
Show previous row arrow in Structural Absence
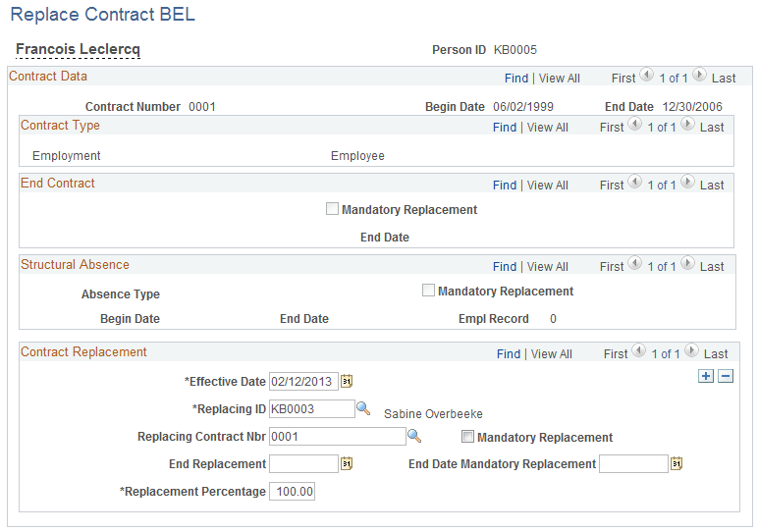[x=634, y=263]
